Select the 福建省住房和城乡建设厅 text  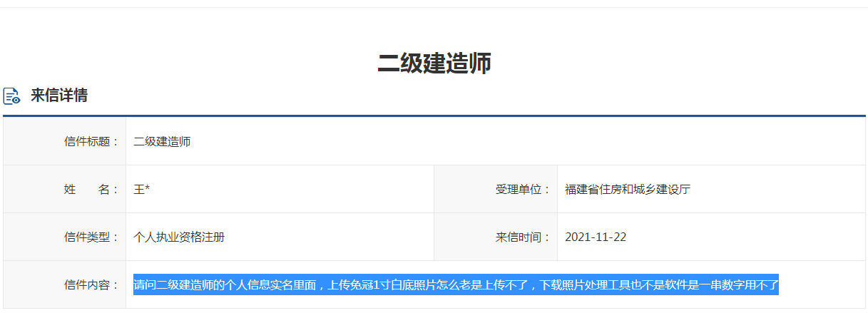[628, 189]
